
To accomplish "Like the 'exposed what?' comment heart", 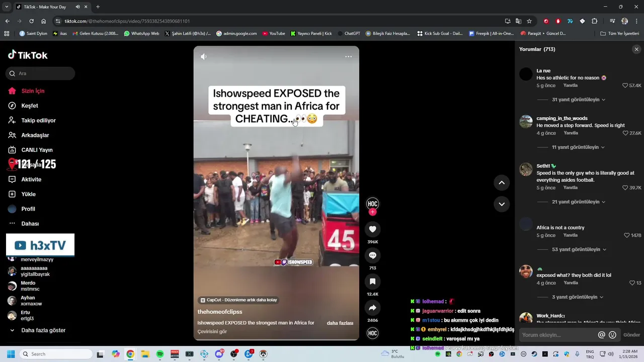I will tap(632, 283).
